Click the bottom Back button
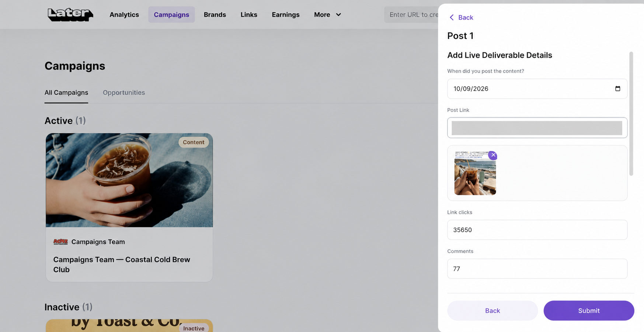This screenshot has width=644, height=332. click(x=492, y=311)
